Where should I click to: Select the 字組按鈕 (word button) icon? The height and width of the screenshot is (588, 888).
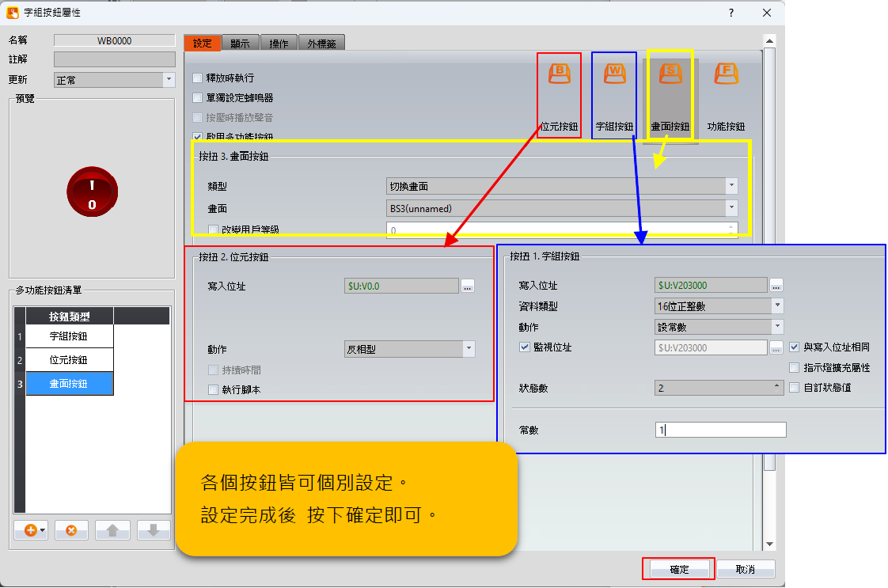(615, 74)
